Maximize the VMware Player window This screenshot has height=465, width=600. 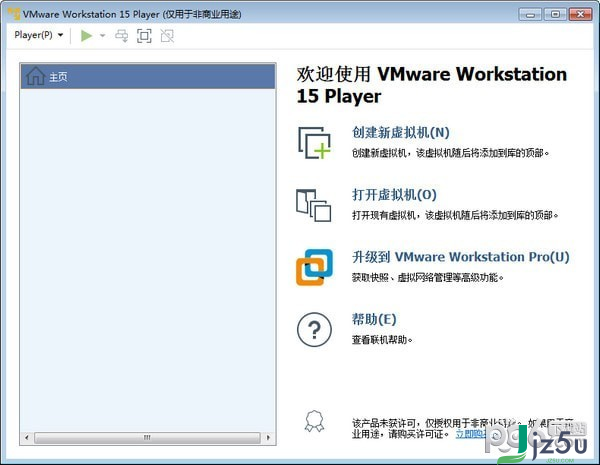pyautogui.click(x=555, y=15)
